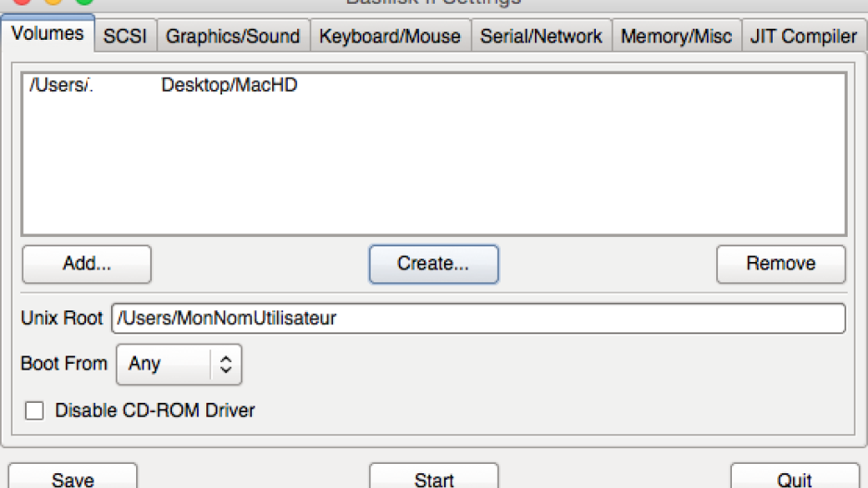Select the Desktop/MacHD volume entry
This screenshot has height=488, width=868.
[434, 85]
